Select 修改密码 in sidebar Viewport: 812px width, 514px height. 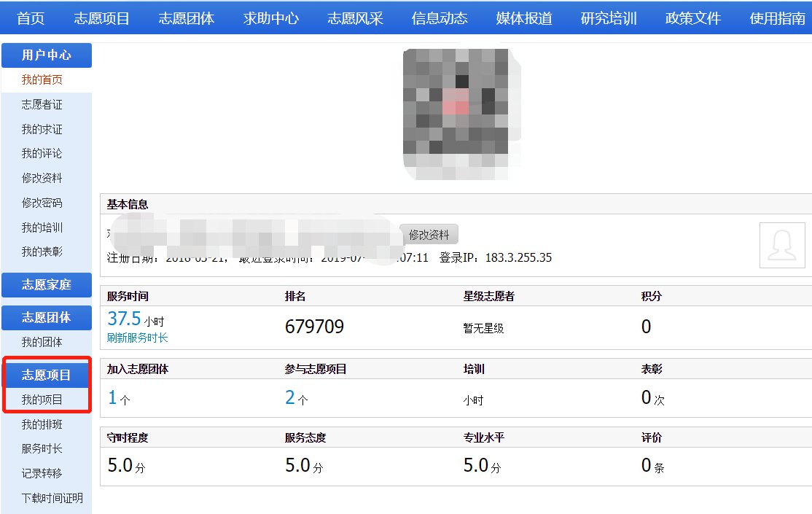(x=42, y=203)
